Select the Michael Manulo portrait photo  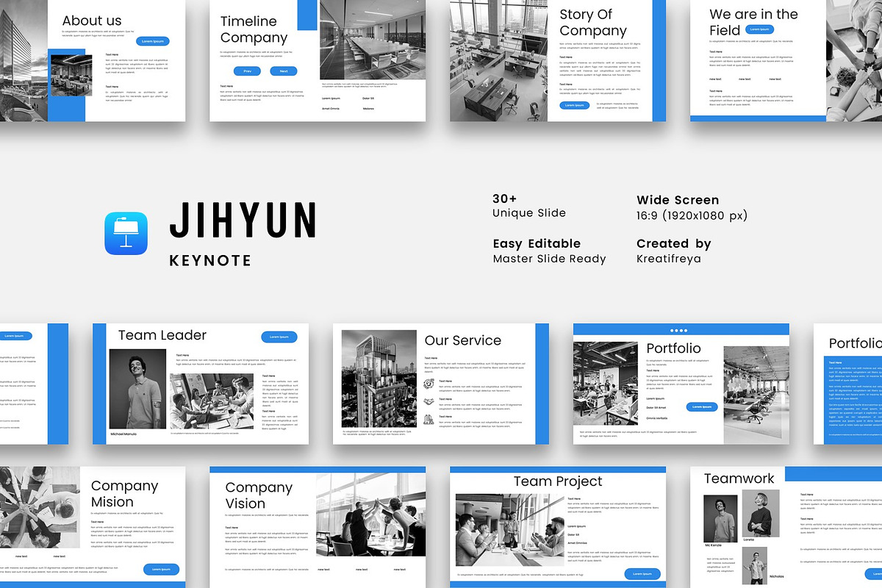(137, 389)
